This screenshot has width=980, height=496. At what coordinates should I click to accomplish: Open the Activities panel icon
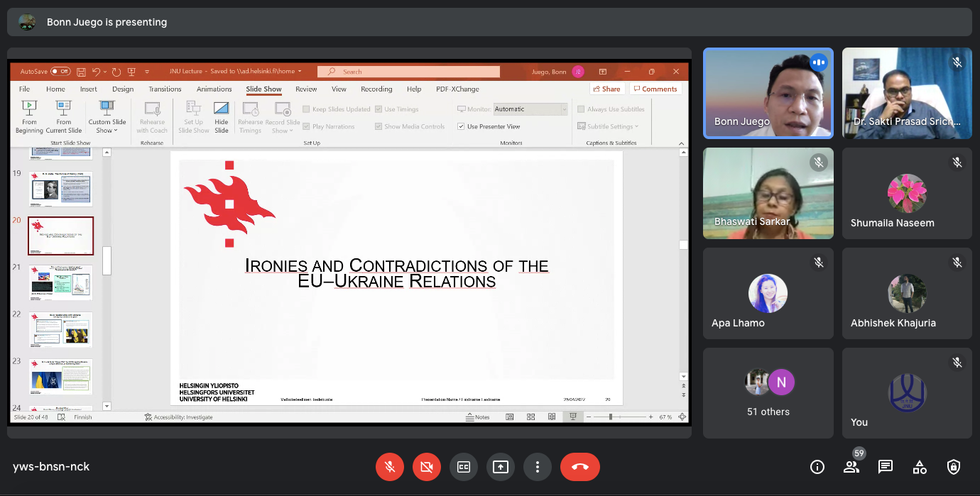coord(920,467)
